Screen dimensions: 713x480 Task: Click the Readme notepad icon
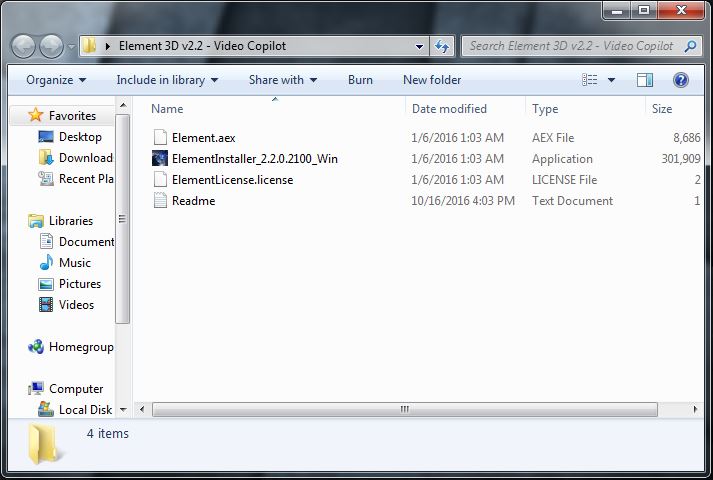coord(160,200)
